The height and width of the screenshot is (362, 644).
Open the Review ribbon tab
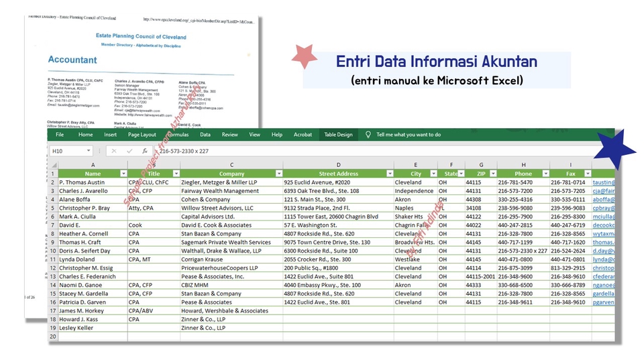(229, 135)
